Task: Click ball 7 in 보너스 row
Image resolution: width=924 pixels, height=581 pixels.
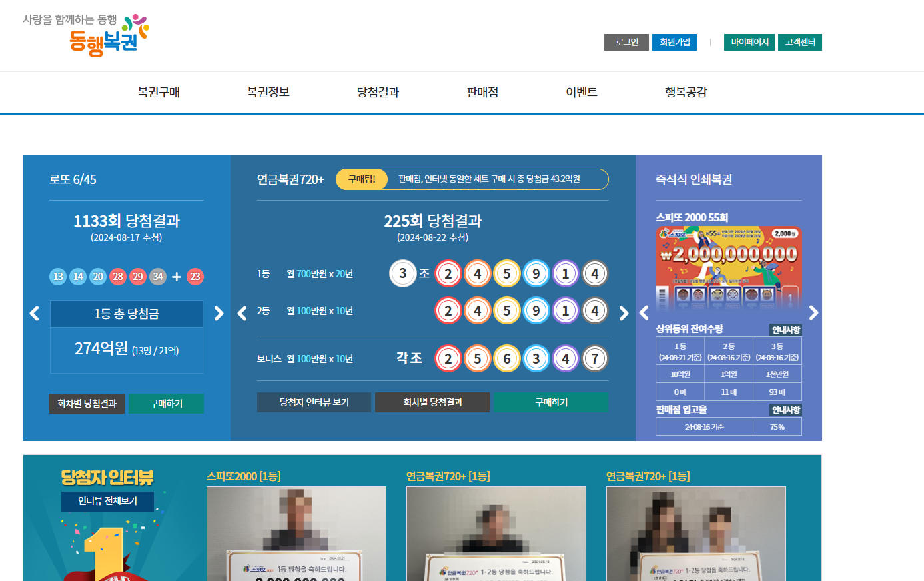Action: point(595,358)
